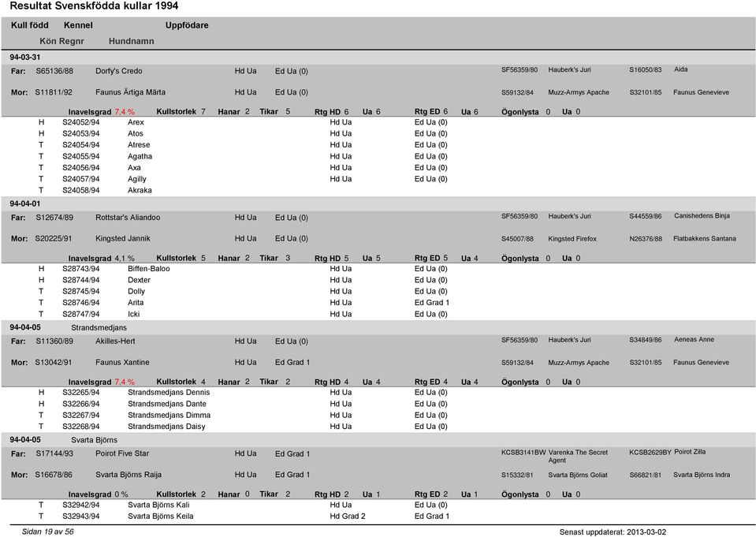The height and width of the screenshot is (537, 756).
Task: Click dog name "Atos"
Action: click(136, 133)
